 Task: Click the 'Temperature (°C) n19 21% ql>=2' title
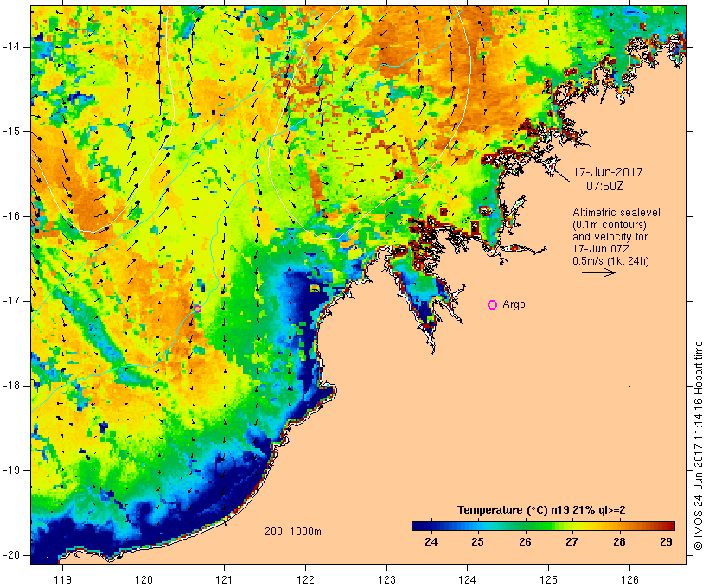pos(541,510)
